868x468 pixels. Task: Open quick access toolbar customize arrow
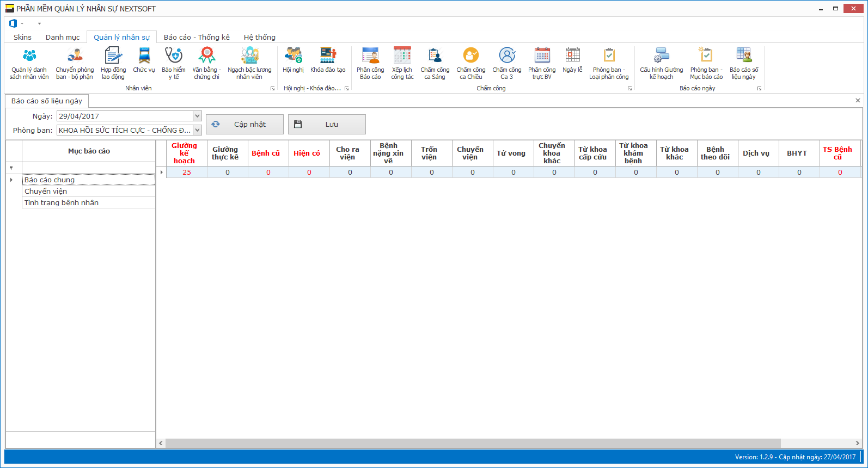coord(39,23)
